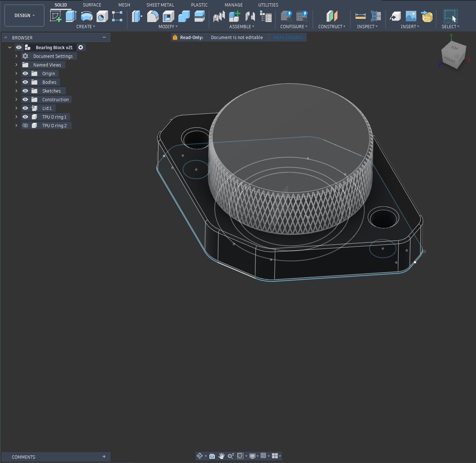Viewport: 476px width, 463px height.
Task: Select the Pan hand tool
Action: pyautogui.click(x=222, y=456)
